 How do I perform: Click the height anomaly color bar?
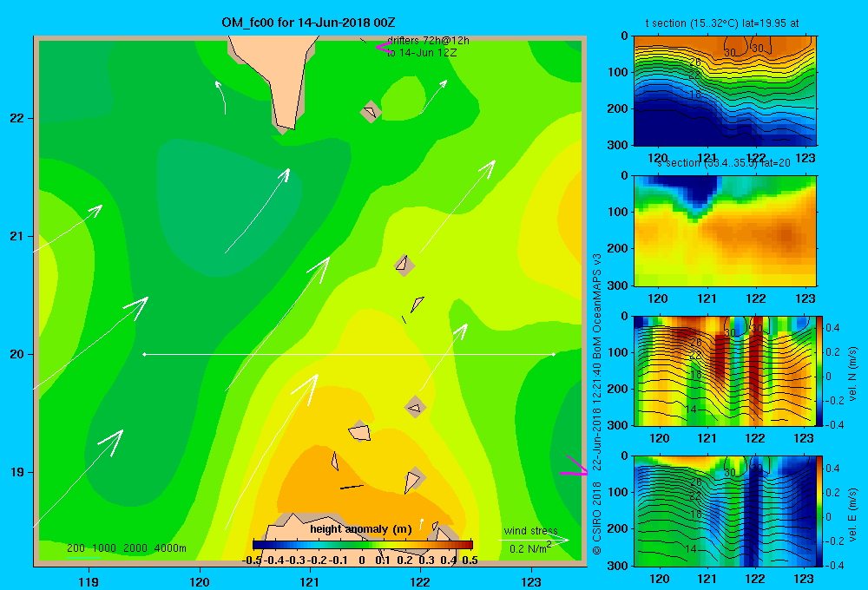click(363, 545)
